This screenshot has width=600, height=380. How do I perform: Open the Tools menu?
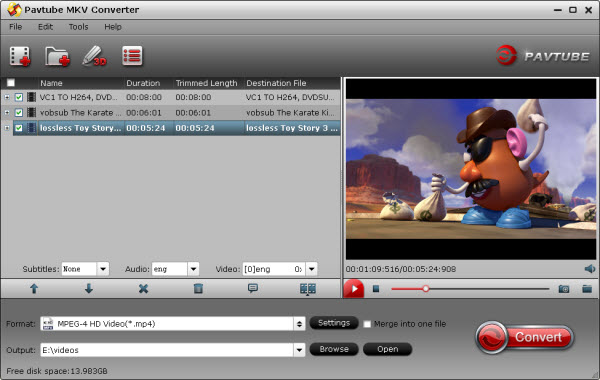pyautogui.click(x=78, y=27)
